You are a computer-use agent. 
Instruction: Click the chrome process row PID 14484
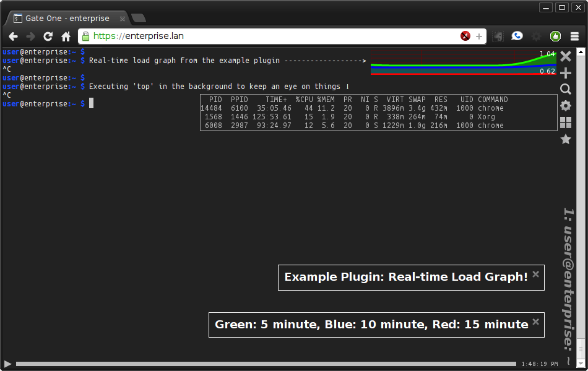click(379, 108)
